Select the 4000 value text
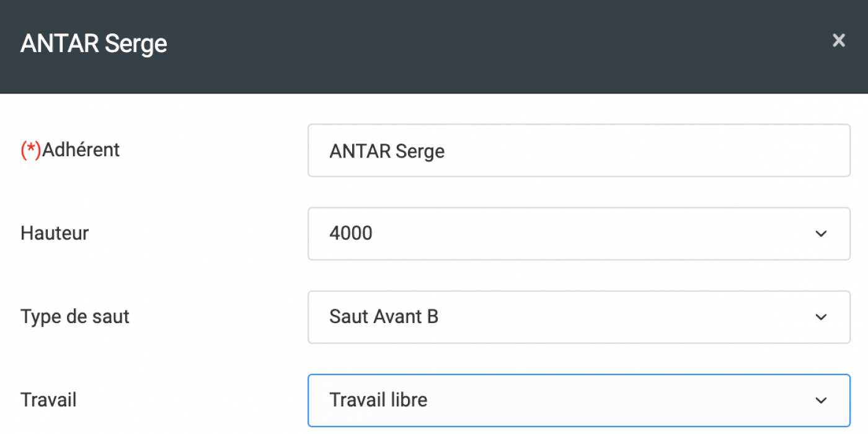 (x=351, y=234)
